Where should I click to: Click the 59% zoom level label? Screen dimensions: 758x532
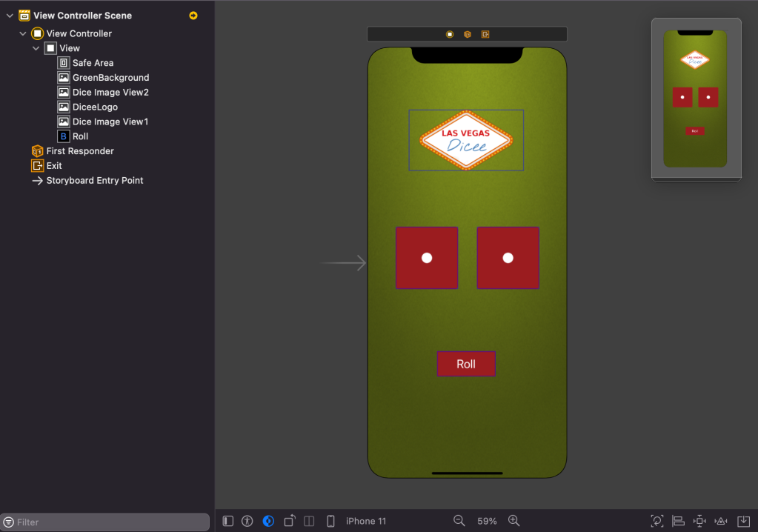point(487,521)
